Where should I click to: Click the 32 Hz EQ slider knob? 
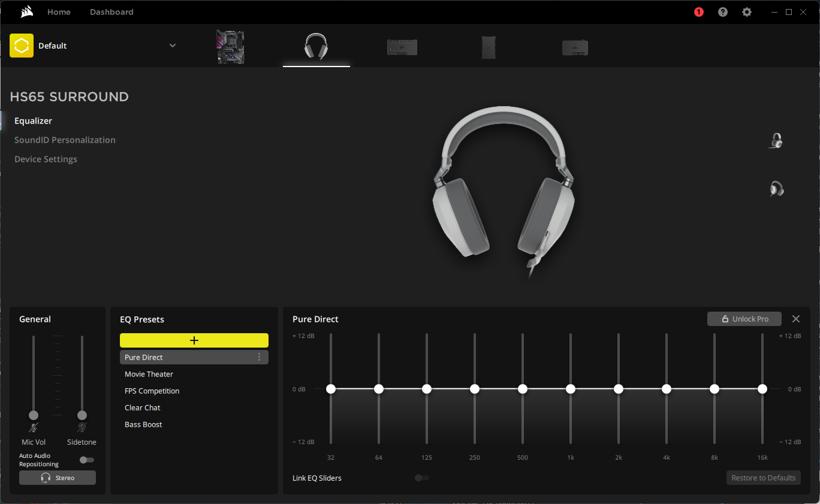tap(331, 389)
